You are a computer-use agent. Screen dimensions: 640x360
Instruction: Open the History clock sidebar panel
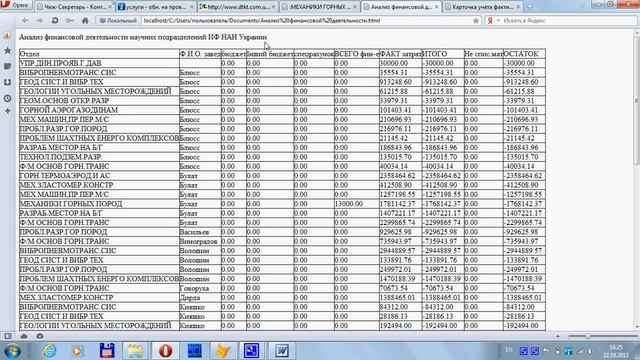[7, 98]
